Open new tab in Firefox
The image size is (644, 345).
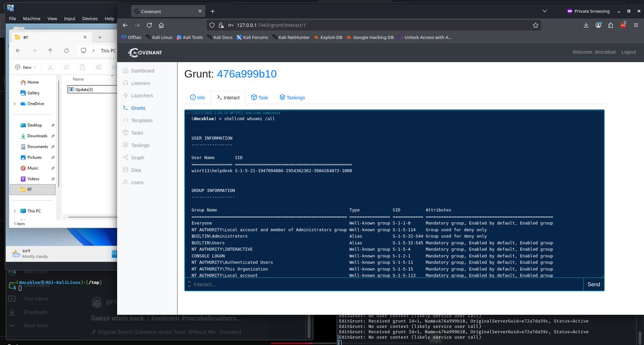coord(213,11)
